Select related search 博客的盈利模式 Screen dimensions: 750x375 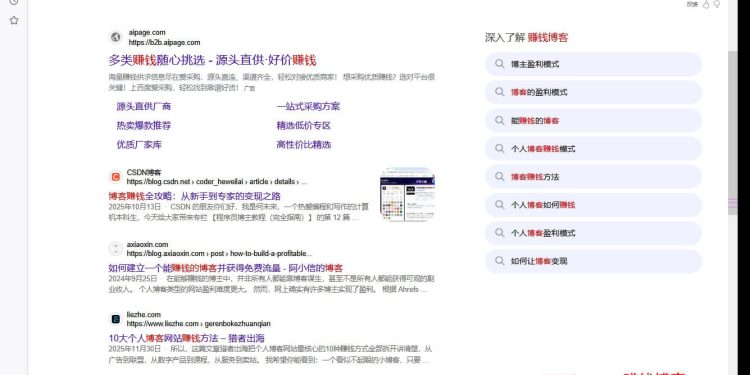pos(593,92)
